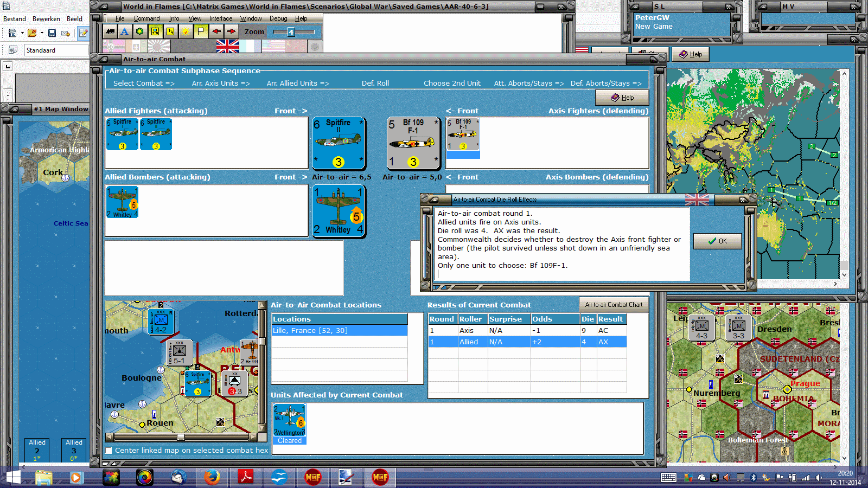Click the blue letter A toolbar icon
868x488 pixels.
tap(125, 31)
